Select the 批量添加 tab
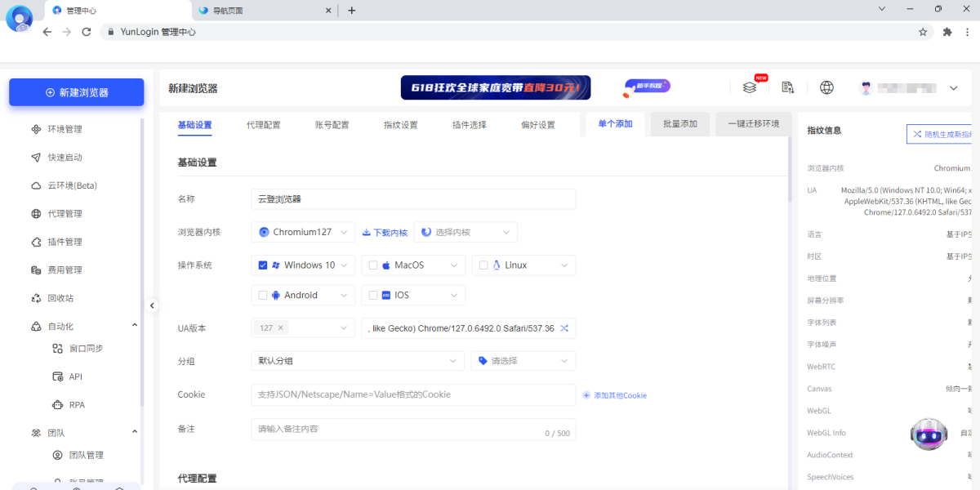The height and width of the screenshot is (490, 980). point(679,124)
